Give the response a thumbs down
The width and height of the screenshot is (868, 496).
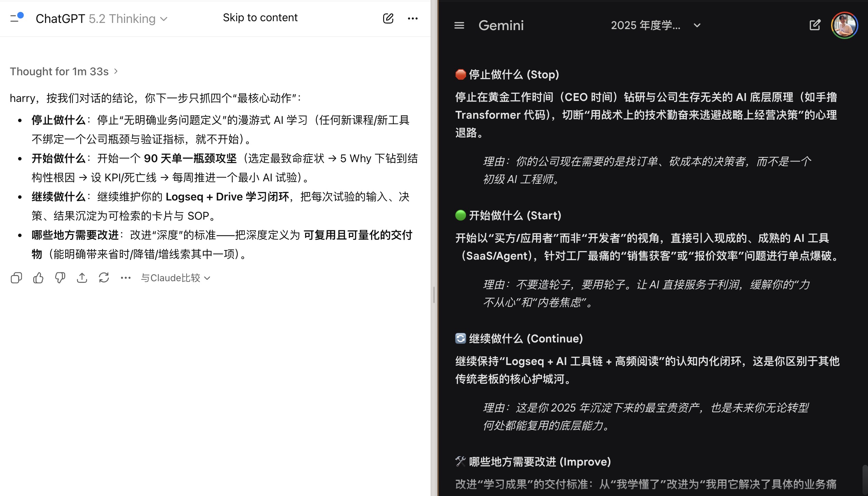click(60, 278)
